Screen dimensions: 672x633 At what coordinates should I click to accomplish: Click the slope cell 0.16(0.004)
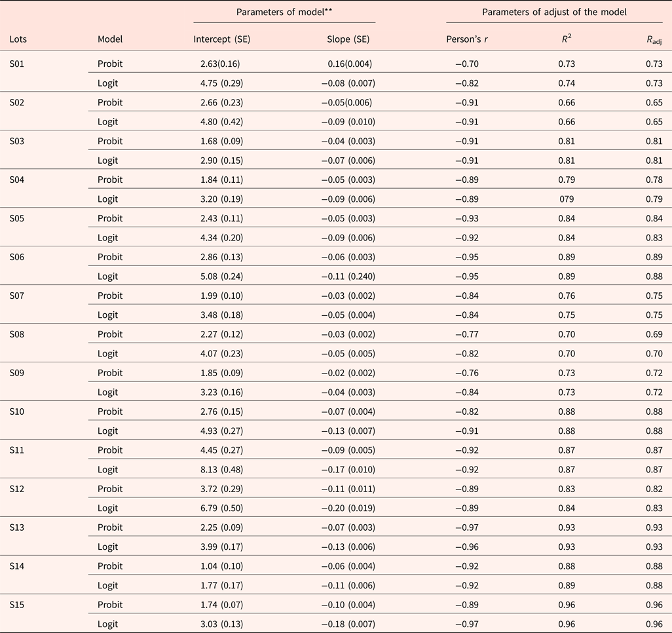(x=350, y=64)
